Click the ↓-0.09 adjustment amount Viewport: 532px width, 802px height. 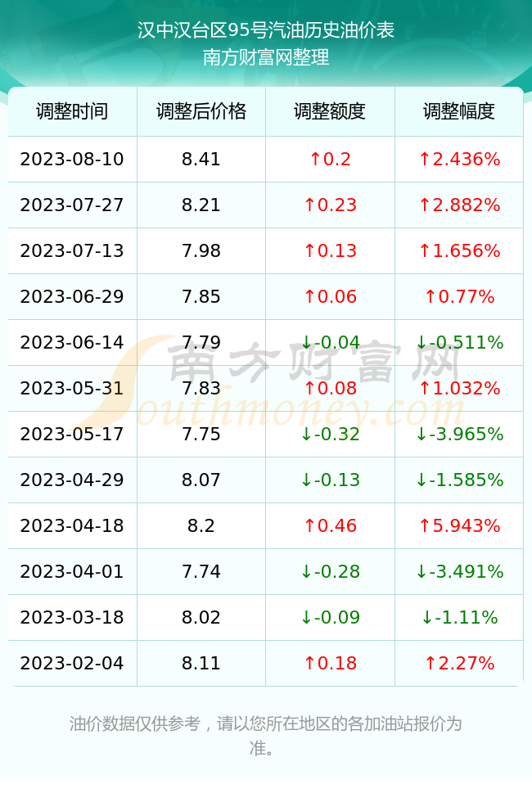[330, 617]
